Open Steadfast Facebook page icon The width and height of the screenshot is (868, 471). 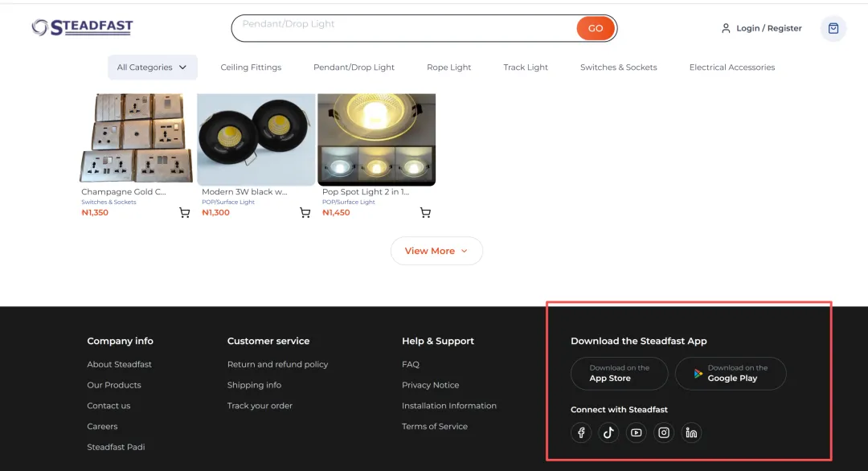pos(581,432)
